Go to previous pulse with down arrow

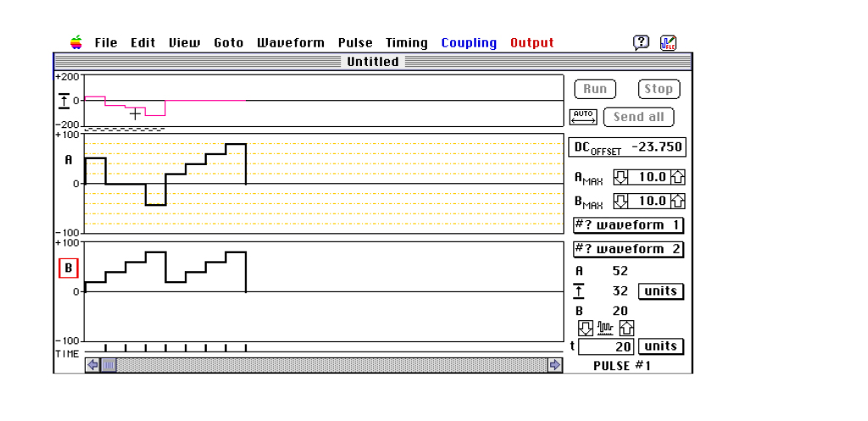(x=586, y=328)
